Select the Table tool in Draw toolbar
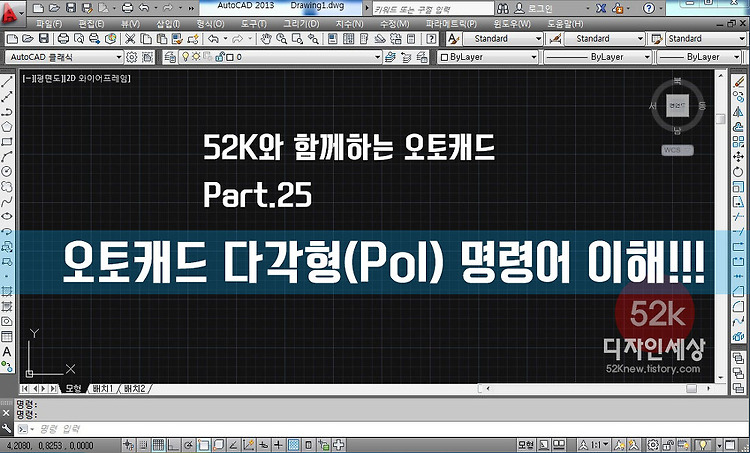Viewport: 750px width, 453px height. 7,336
